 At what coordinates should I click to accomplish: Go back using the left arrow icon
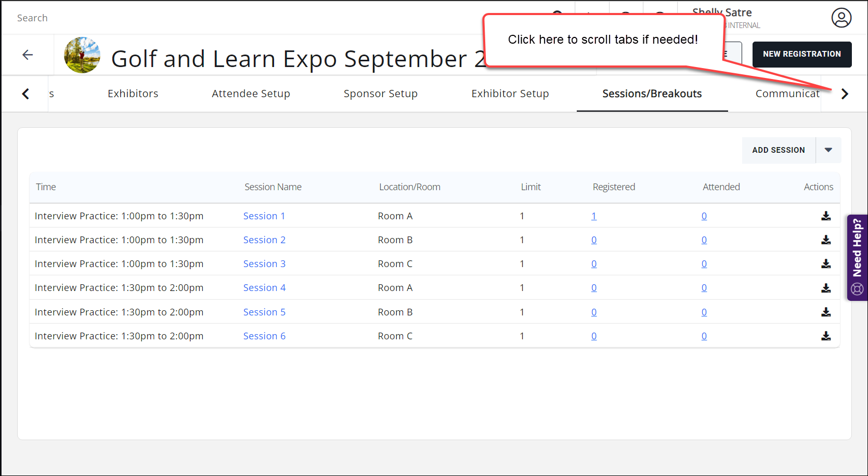(x=28, y=55)
